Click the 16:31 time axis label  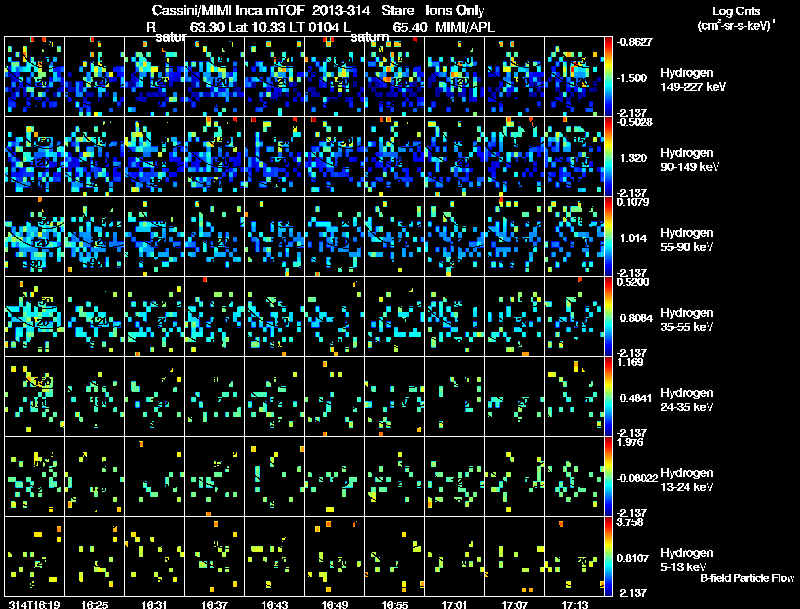(x=155, y=604)
